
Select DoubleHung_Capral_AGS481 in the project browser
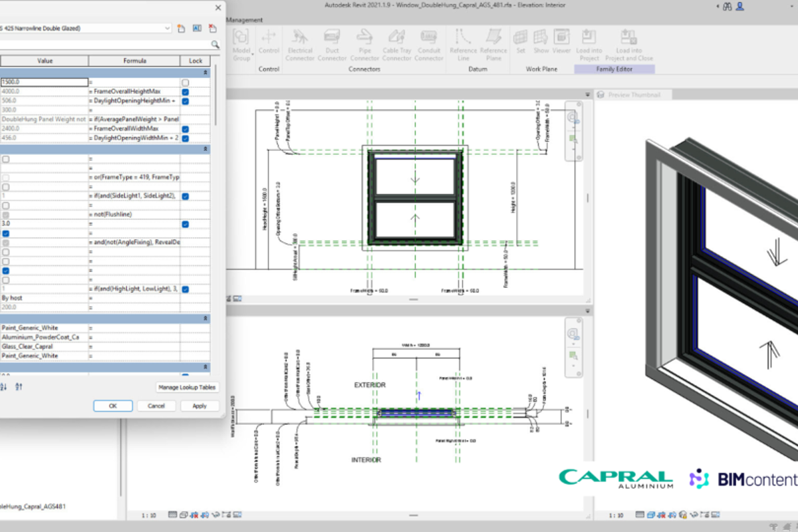pos(33,507)
